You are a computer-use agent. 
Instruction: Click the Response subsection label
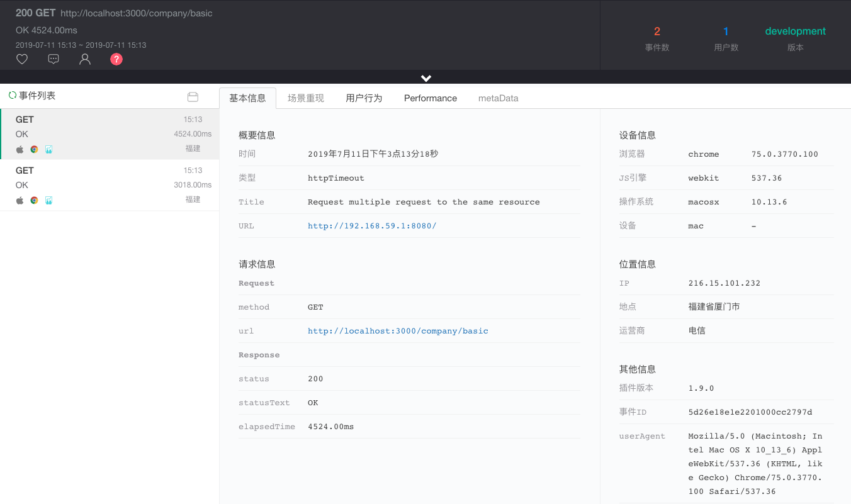click(259, 355)
